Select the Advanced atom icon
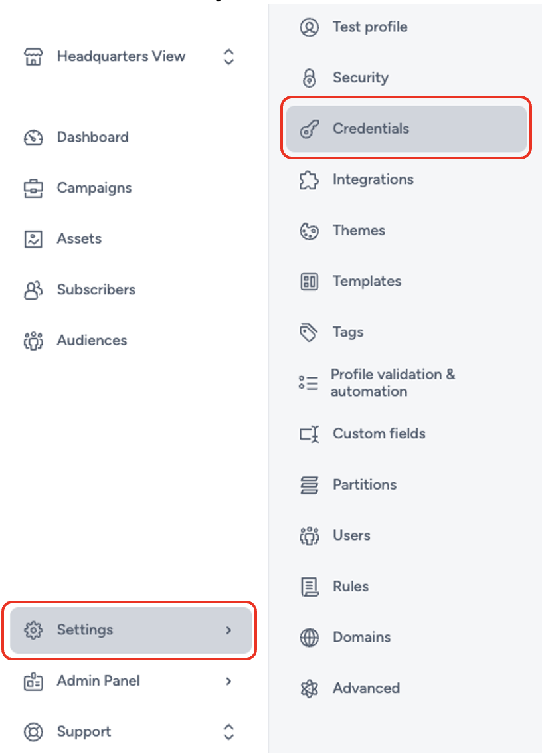The image size is (542, 756). pyautogui.click(x=310, y=688)
